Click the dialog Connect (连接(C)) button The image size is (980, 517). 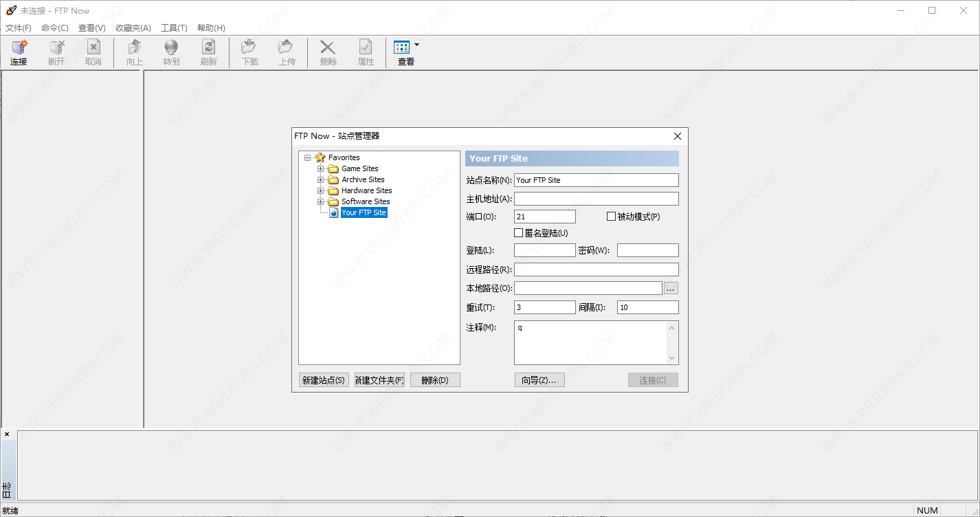(653, 380)
